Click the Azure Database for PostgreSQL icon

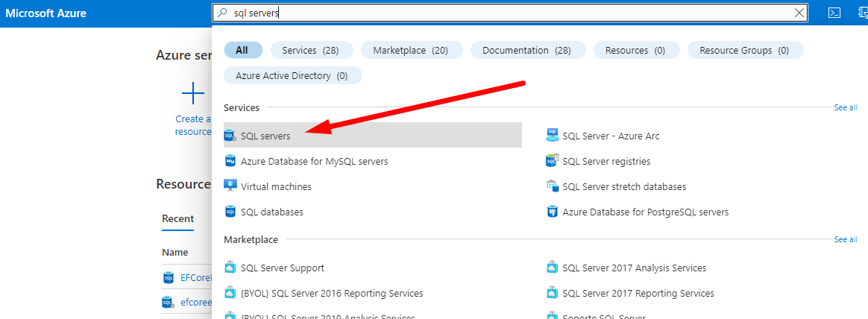[x=552, y=212]
